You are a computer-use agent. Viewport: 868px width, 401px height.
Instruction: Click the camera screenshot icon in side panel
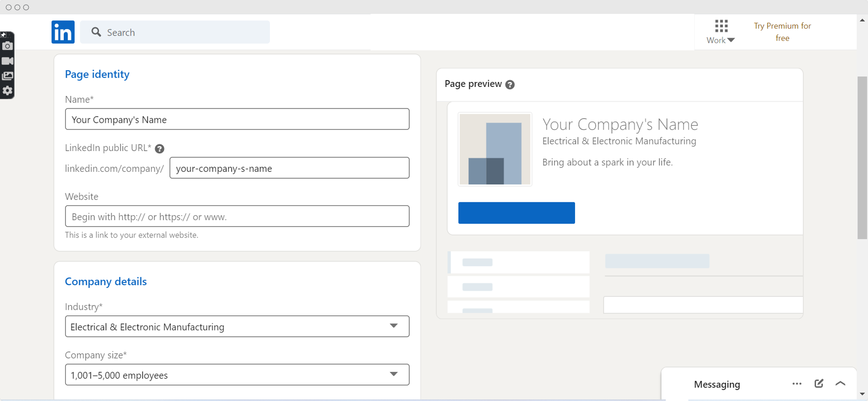pyautogui.click(x=7, y=46)
